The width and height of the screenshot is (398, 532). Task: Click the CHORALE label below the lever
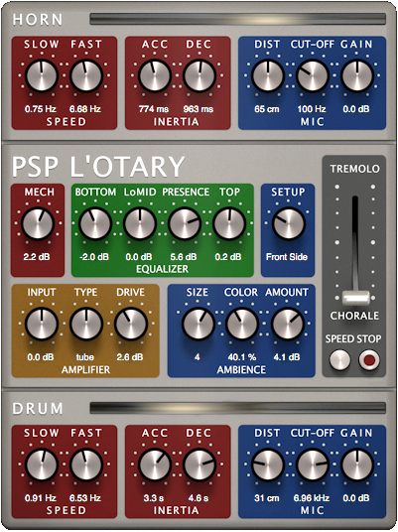pos(355,316)
